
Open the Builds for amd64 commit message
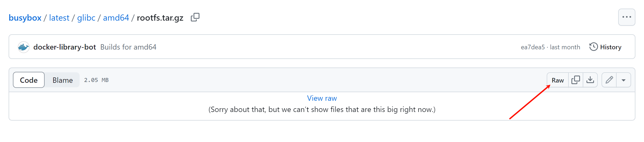[x=128, y=47]
